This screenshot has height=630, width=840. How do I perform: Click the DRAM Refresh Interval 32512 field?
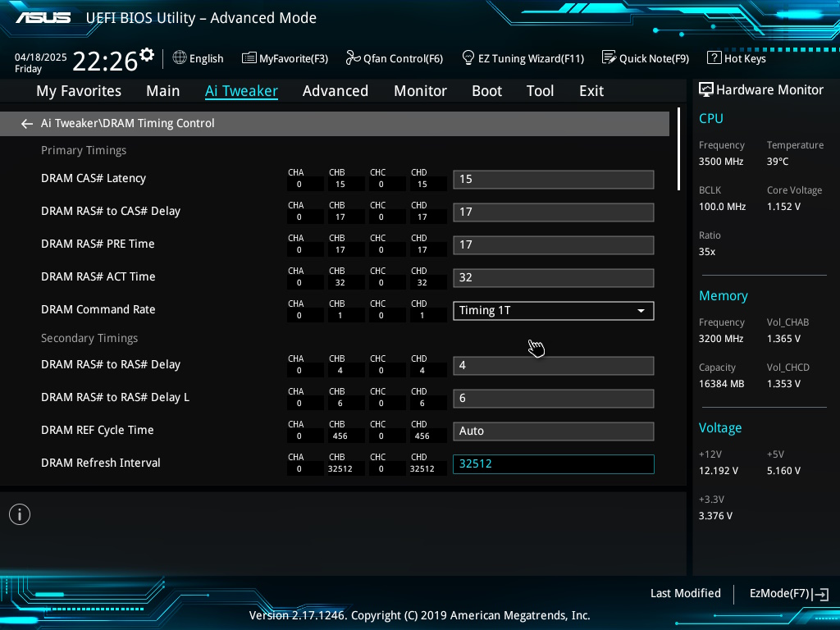[x=554, y=464]
